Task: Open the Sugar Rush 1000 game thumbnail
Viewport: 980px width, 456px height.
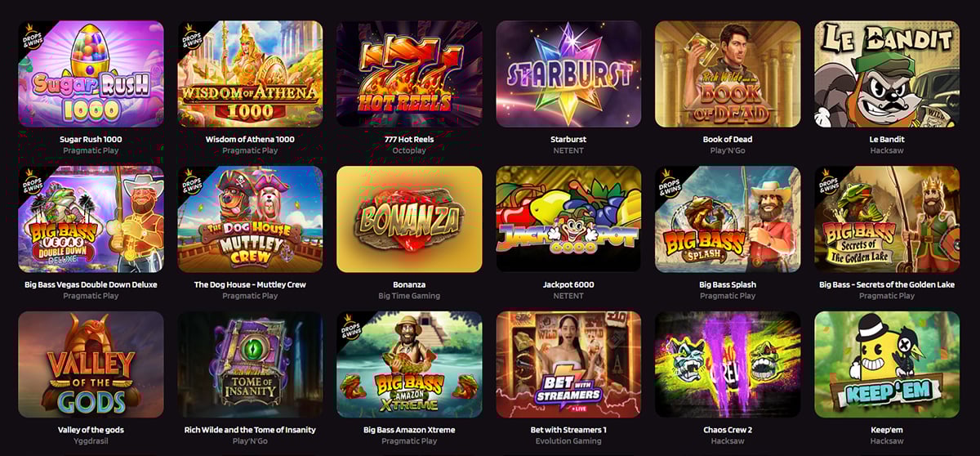Action: point(91,74)
